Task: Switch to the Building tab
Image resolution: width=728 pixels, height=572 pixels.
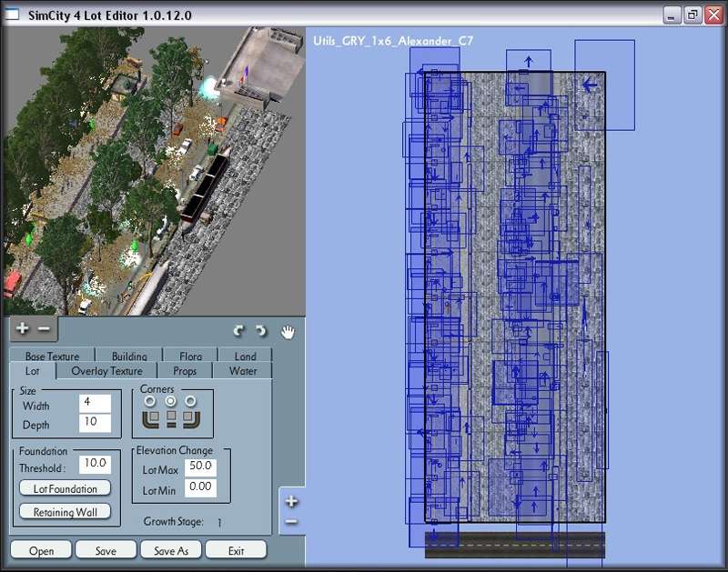Action: (x=129, y=356)
